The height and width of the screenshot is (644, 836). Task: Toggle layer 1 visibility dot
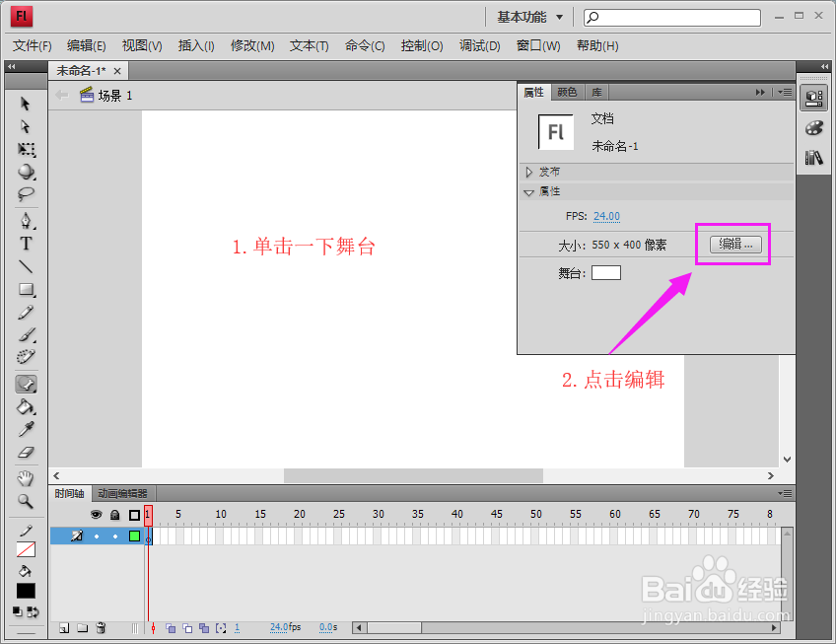(x=97, y=537)
